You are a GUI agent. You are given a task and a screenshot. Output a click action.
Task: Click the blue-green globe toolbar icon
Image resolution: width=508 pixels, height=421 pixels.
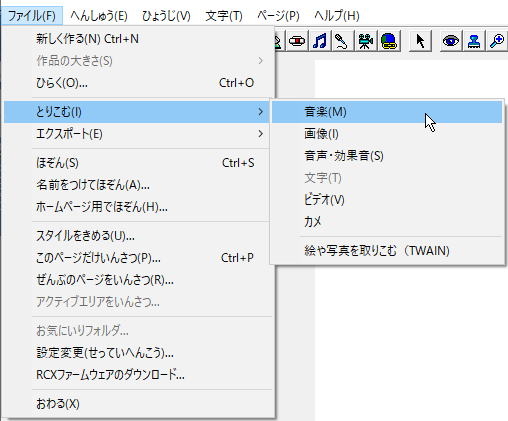point(389,41)
